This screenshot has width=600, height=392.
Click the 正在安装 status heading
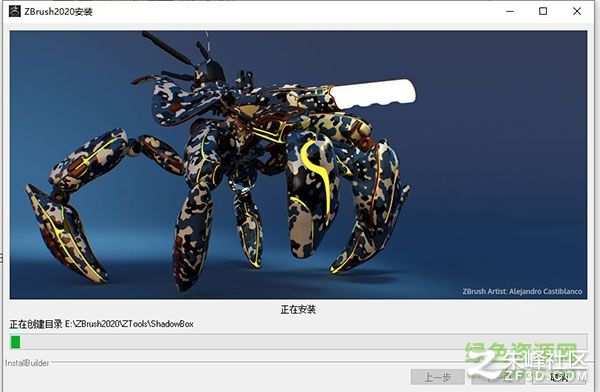pyautogui.click(x=298, y=309)
